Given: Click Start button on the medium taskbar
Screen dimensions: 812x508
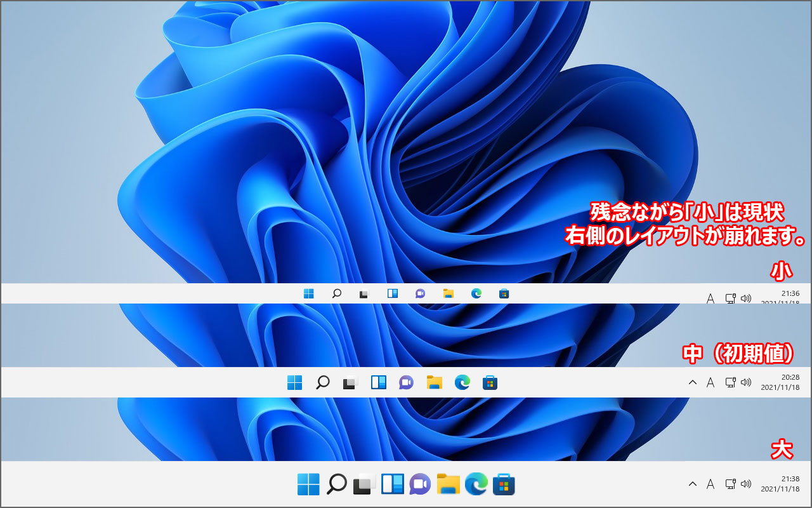Looking at the screenshot, I should tap(294, 382).
